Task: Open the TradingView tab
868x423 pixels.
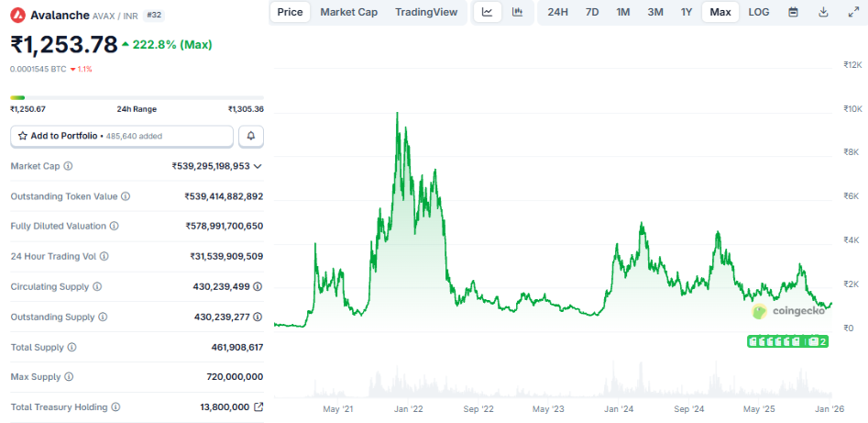Action: [425, 12]
